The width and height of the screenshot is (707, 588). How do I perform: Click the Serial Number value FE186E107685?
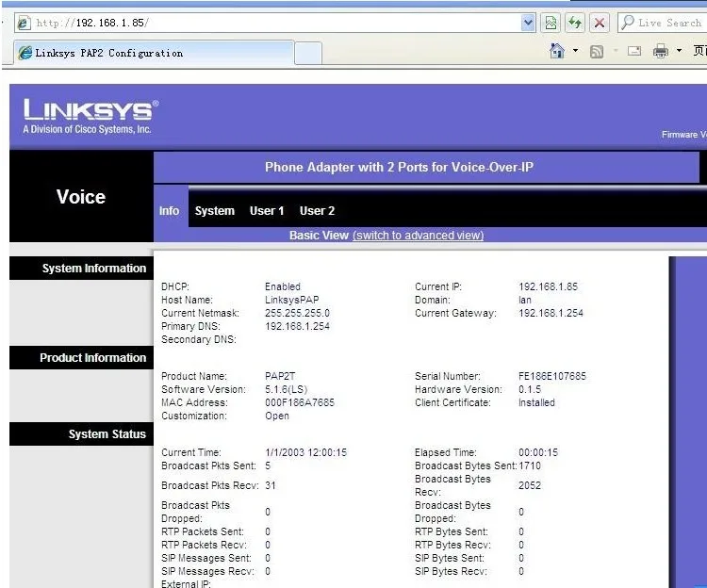(552, 376)
